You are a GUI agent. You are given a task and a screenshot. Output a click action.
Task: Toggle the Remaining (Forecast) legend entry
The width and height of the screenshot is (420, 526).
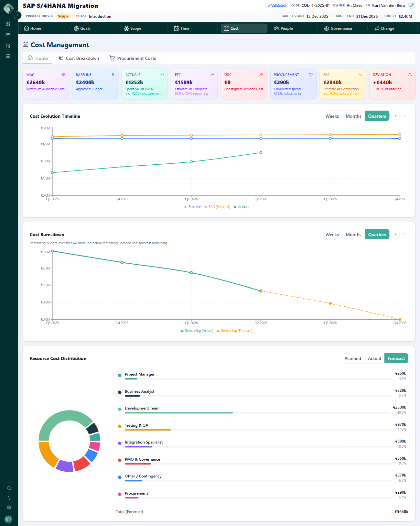[234, 331]
